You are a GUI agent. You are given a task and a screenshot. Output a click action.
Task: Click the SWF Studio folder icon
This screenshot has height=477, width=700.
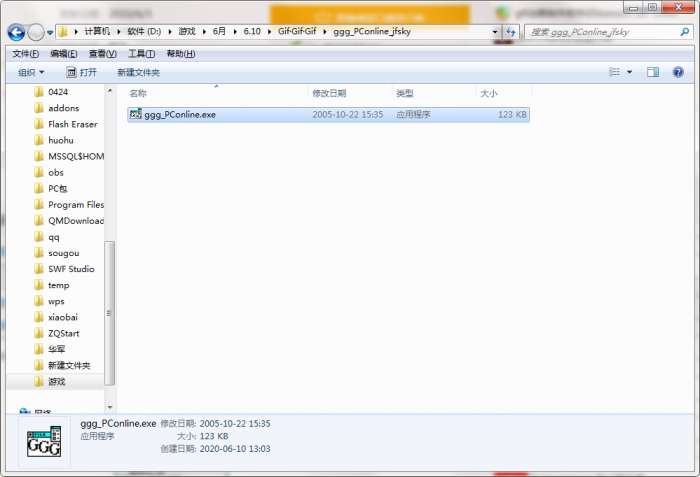click(x=39, y=269)
